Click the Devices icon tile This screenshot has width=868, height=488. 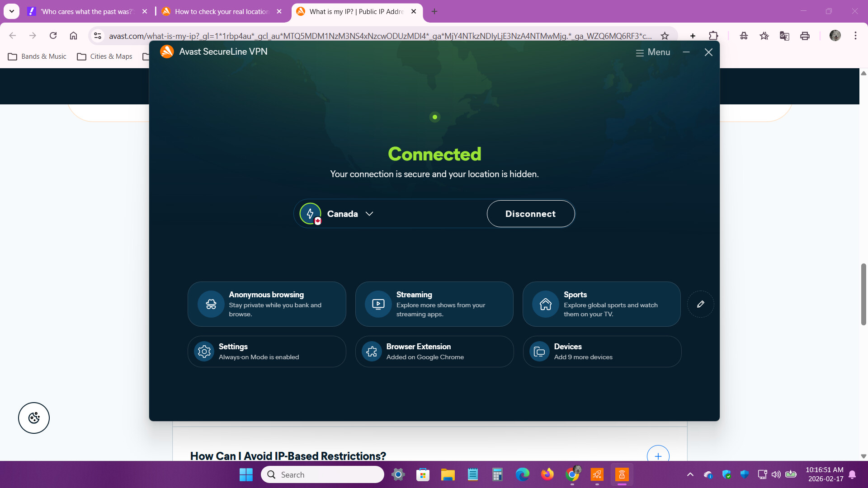[539, 352]
